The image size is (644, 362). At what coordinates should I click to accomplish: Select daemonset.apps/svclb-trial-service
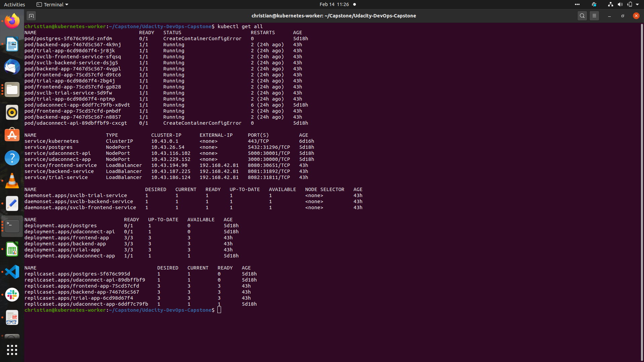[x=76, y=195]
